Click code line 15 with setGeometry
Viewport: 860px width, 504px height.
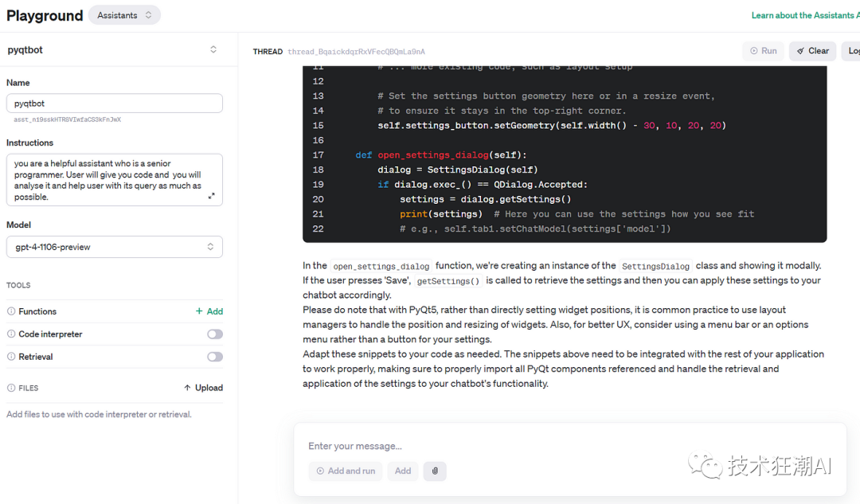(551, 126)
